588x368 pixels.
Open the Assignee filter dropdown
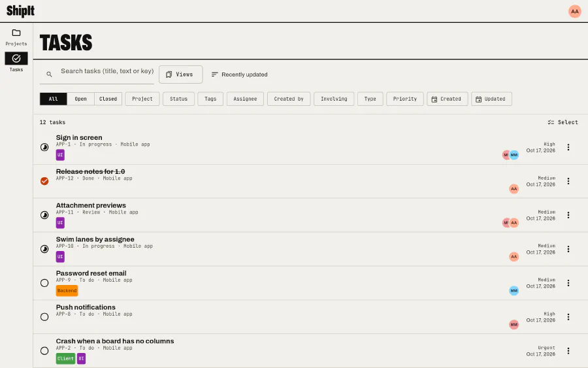[245, 99]
